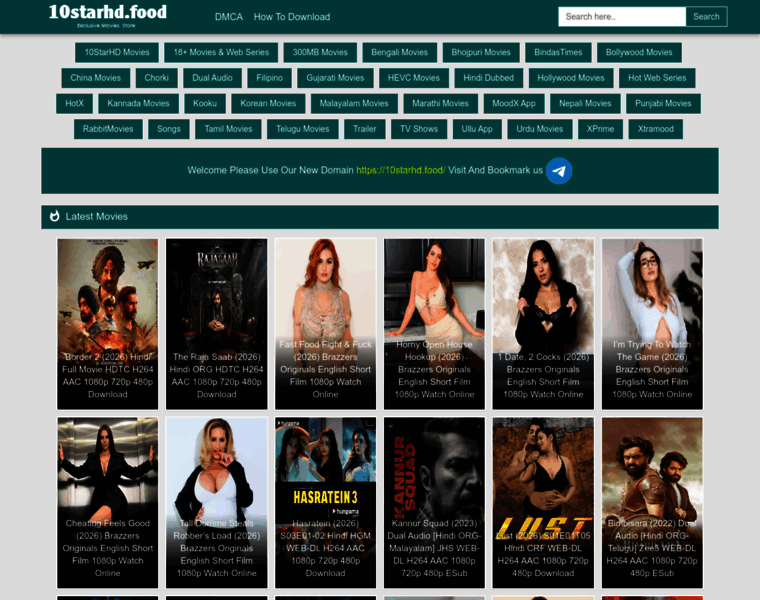Select the Xtramood category

[655, 129]
